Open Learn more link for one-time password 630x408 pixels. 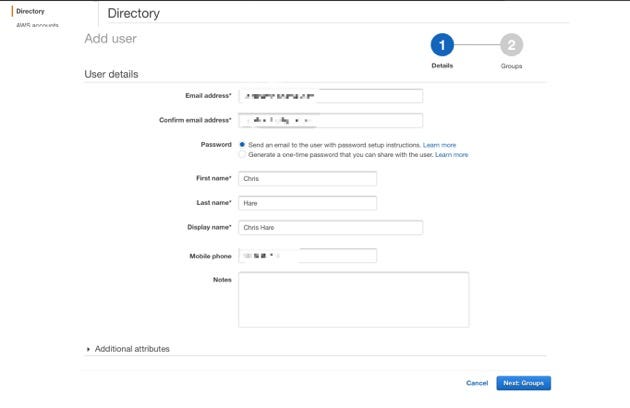(452, 155)
